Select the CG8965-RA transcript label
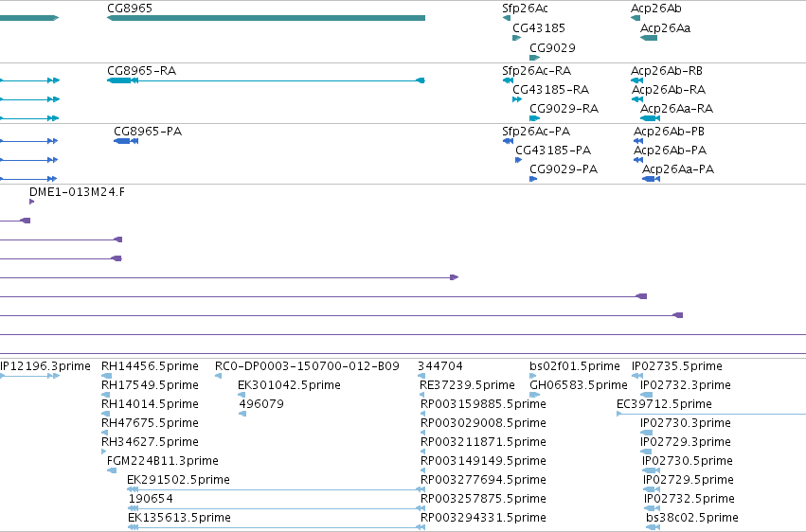 [141, 71]
